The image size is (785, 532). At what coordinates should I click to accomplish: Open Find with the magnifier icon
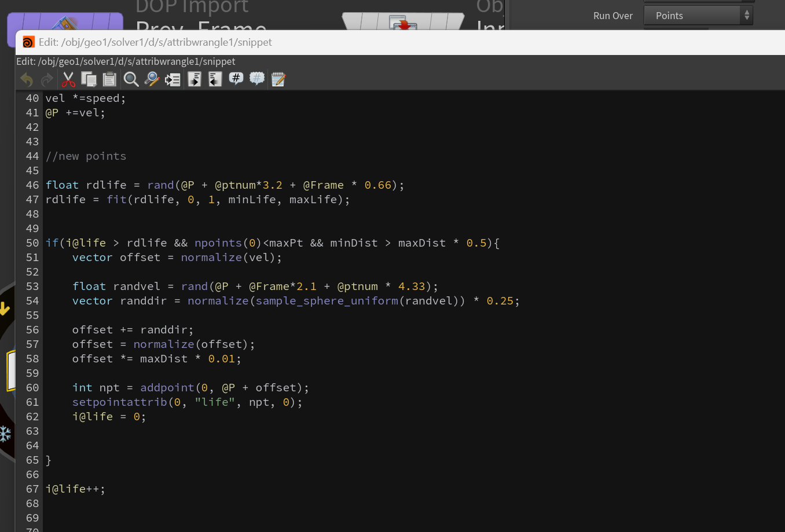pos(131,79)
